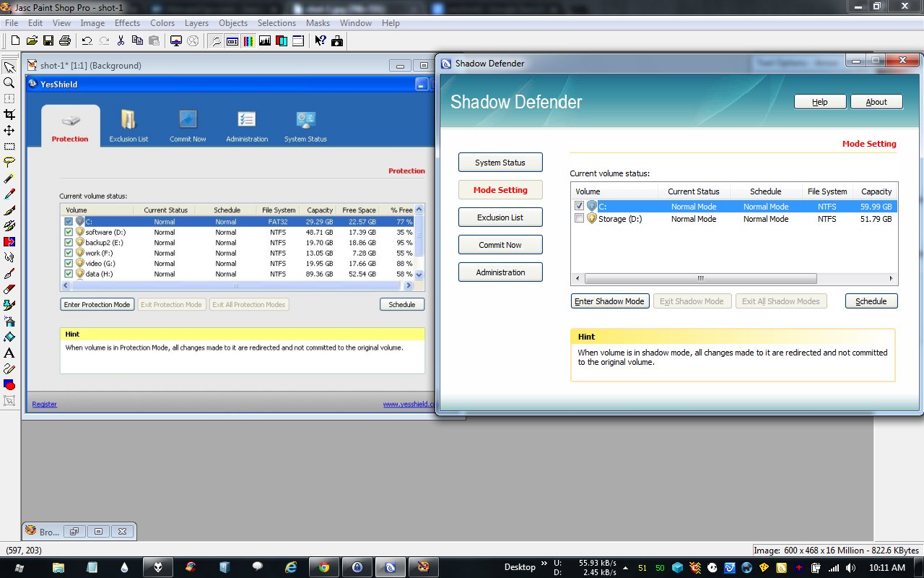Select the Eraser tool
Image resolution: width=924 pixels, height=578 pixels.
[9, 290]
